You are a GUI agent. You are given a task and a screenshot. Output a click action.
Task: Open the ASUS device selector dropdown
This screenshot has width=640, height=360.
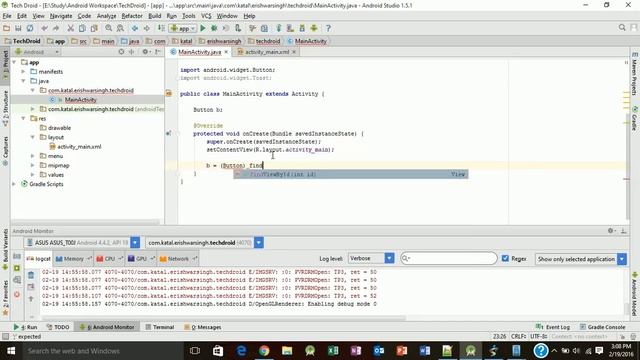135,242
